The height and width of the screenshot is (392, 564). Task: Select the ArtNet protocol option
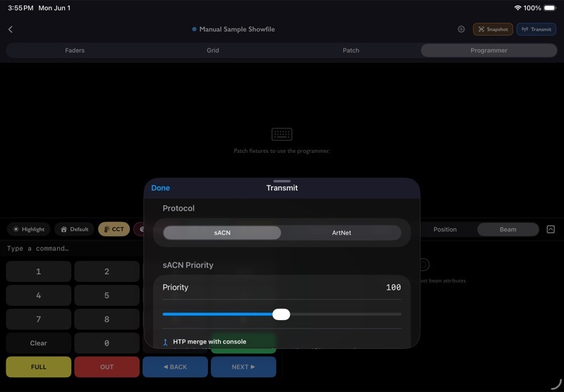(341, 233)
